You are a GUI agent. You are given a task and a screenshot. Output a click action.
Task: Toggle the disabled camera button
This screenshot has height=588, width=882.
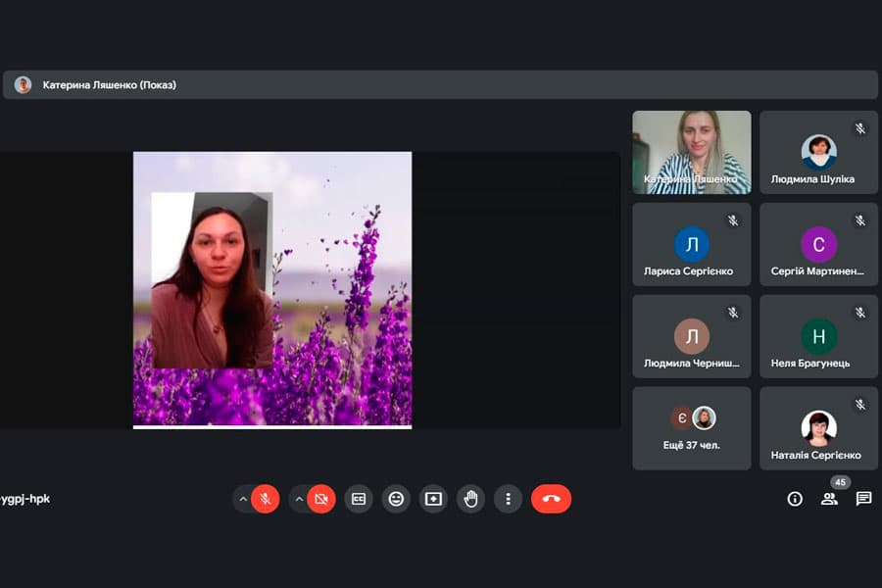(321, 499)
